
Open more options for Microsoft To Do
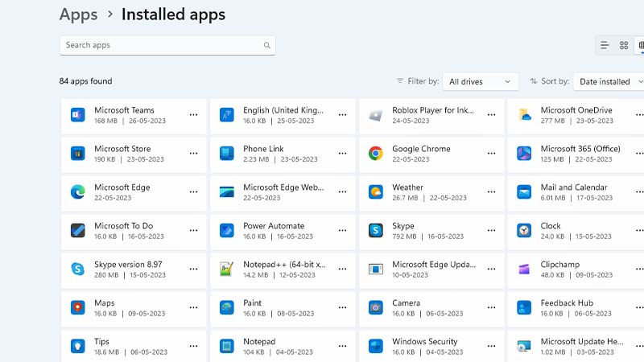pos(193,231)
